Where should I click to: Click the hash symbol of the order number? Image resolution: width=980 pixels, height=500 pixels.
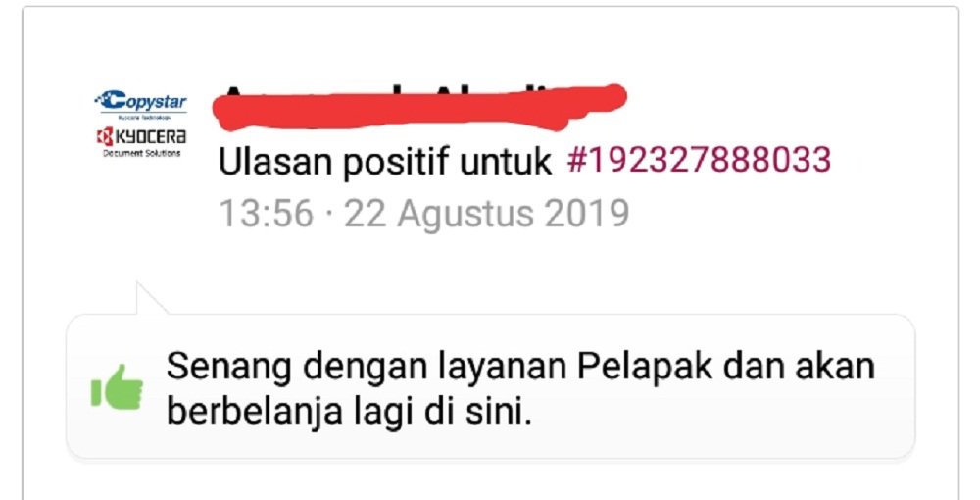[577, 160]
